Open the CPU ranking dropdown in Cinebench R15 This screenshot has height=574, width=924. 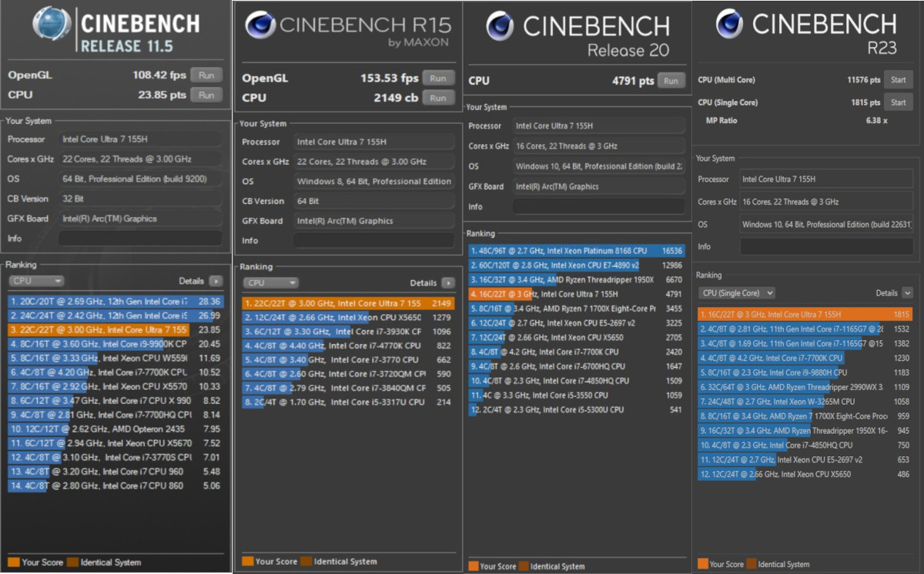[x=270, y=283]
